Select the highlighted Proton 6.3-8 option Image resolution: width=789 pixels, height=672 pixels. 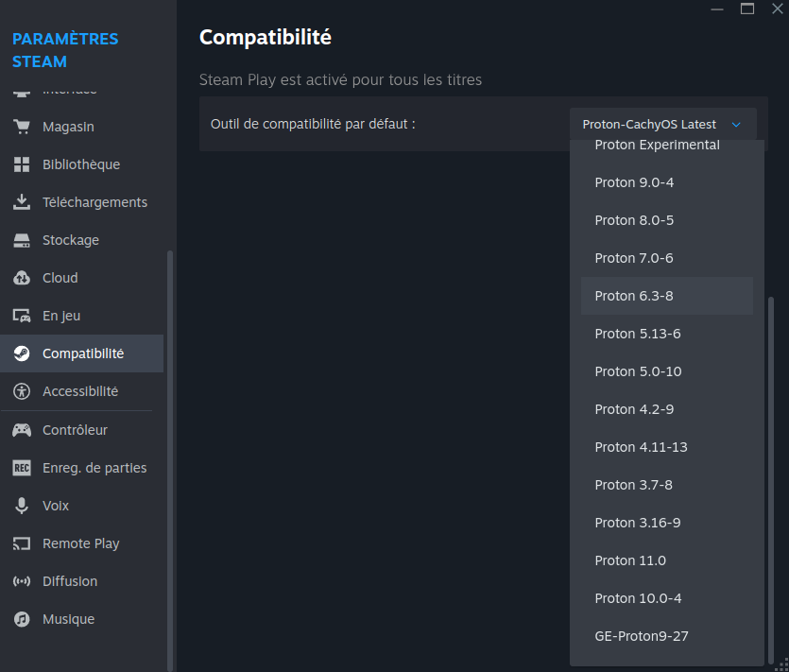[x=667, y=296]
